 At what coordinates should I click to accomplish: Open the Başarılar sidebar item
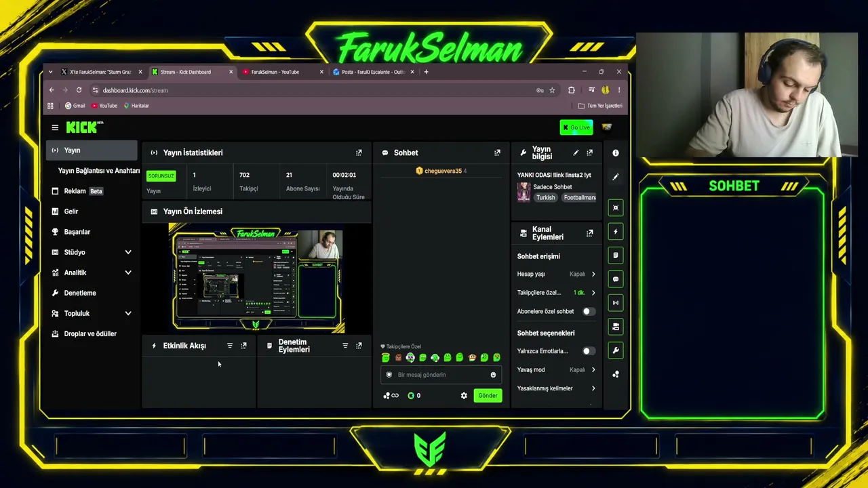click(92, 232)
